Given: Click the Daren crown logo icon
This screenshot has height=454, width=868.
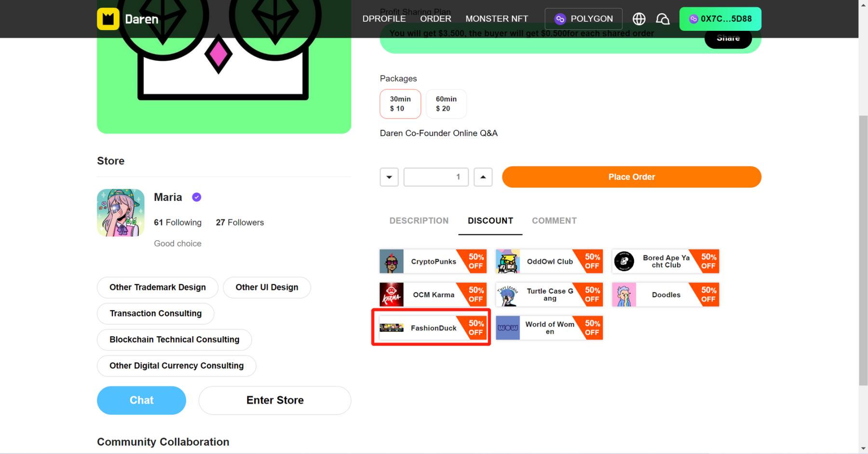Looking at the screenshot, I should tap(108, 19).
